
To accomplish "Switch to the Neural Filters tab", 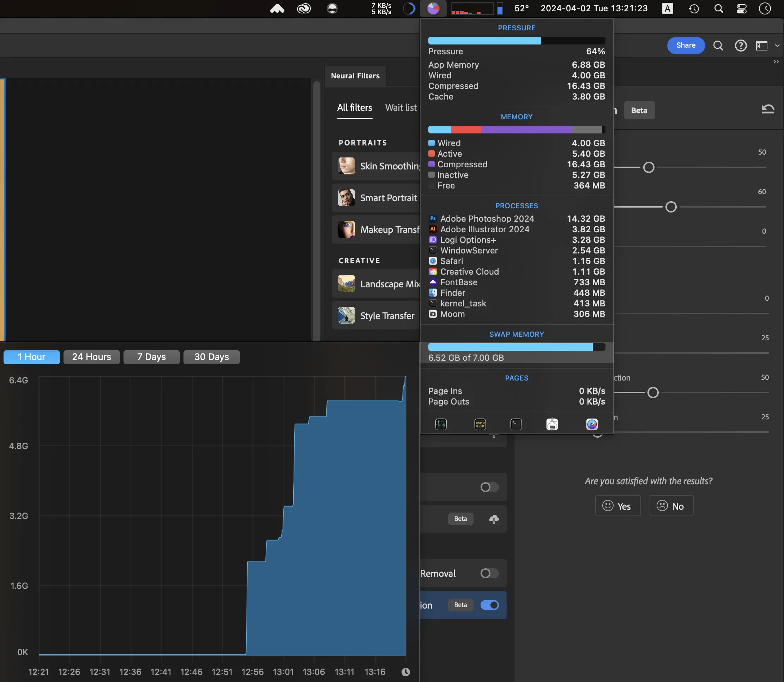I will (355, 76).
